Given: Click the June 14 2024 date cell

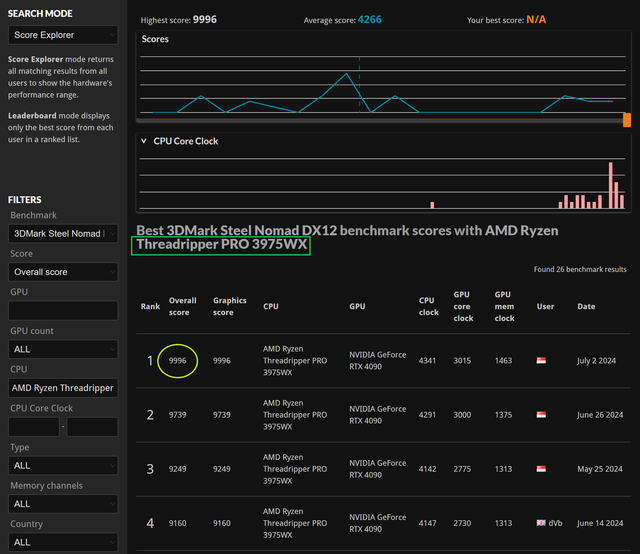Looking at the screenshot, I should coord(600,523).
